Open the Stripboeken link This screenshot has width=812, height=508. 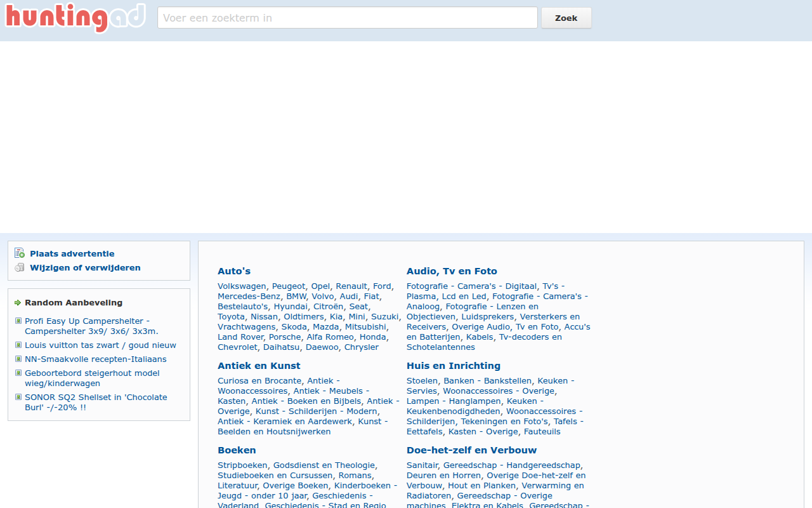(x=242, y=465)
